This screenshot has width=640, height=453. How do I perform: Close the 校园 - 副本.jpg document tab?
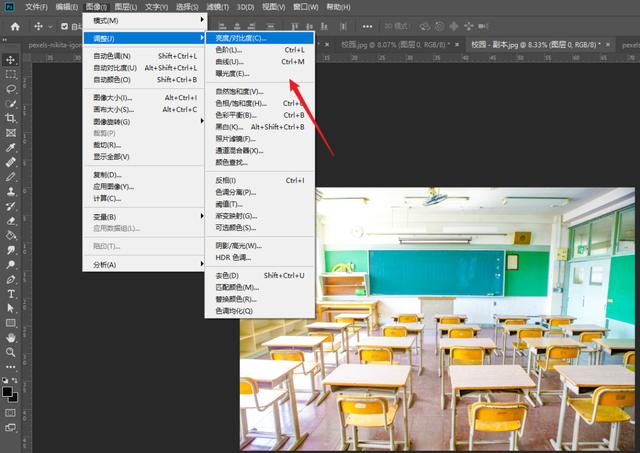pos(608,44)
